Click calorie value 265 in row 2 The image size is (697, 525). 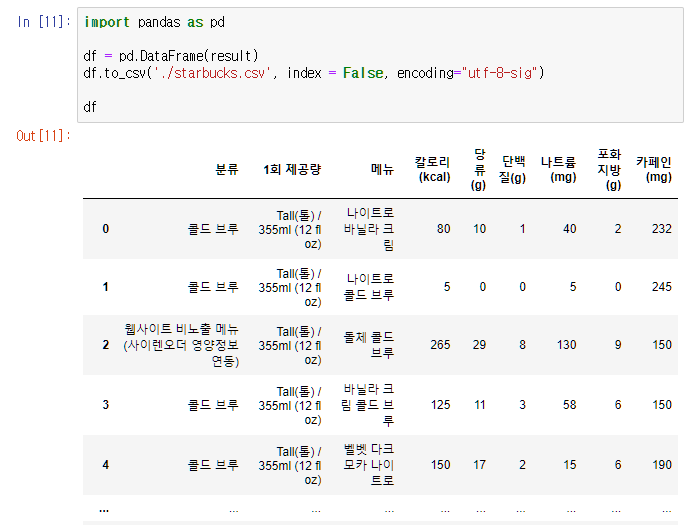coord(441,345)
